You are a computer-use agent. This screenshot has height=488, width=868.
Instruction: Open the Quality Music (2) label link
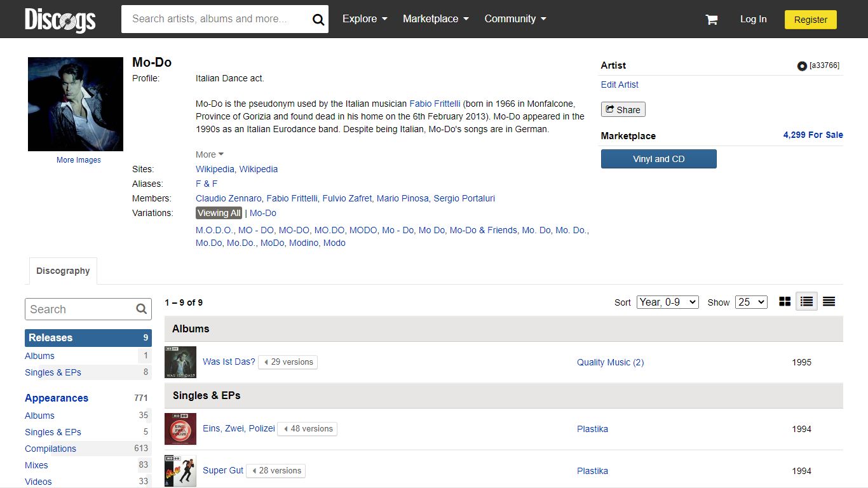click(610, 362)
